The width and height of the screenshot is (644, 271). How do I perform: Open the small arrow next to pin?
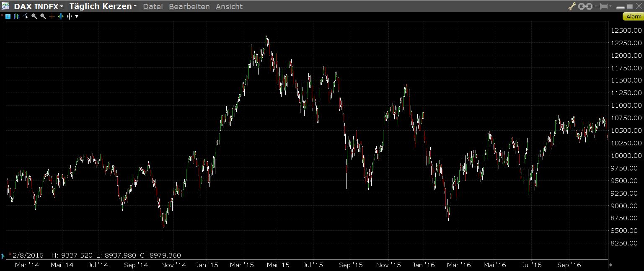pos(610,6)
